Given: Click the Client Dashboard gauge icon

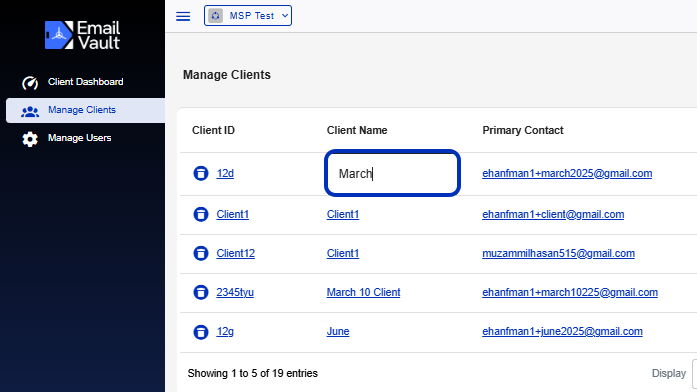Looking at the screenshot, I should tap(30, 83).
